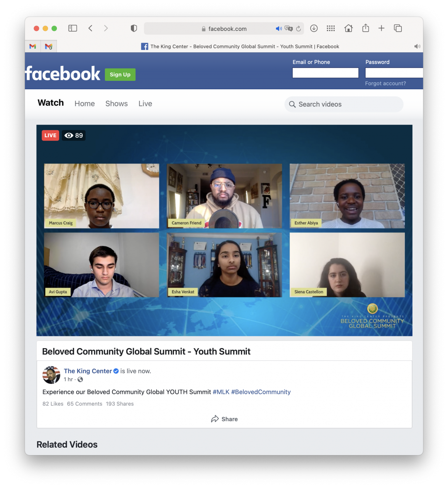Open the Live tab

tap(145, 104)
